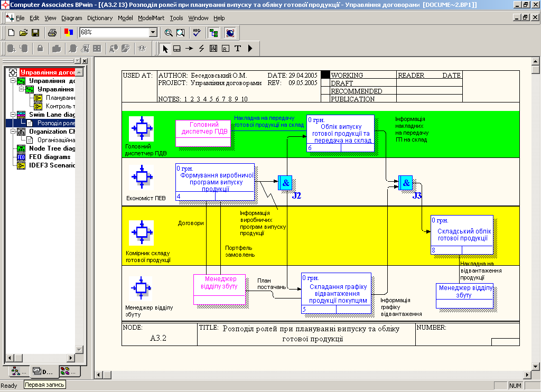The image size is (541, 392).
Task: Switch to the Objects explorer tab
Action: [x=69, y=371]
